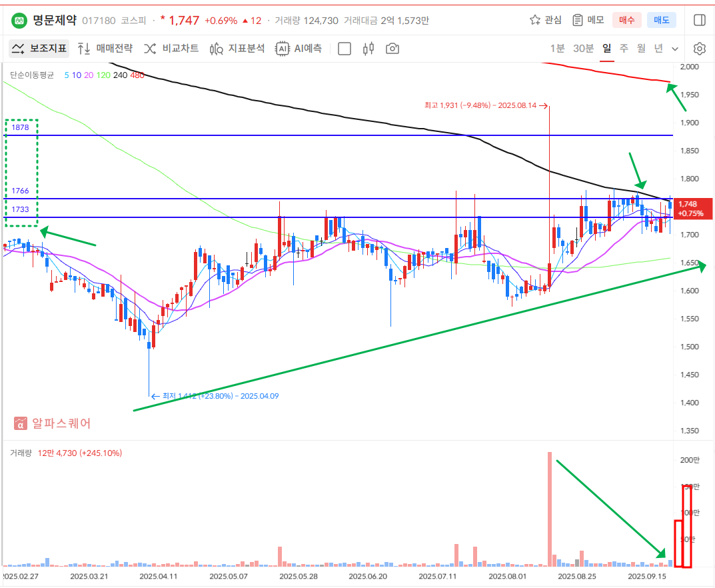The height and width of the screenshot is (588, 715).
Task: Click the 2,000 price axis label
Action: pyautogui.click(x=690, y=67)
